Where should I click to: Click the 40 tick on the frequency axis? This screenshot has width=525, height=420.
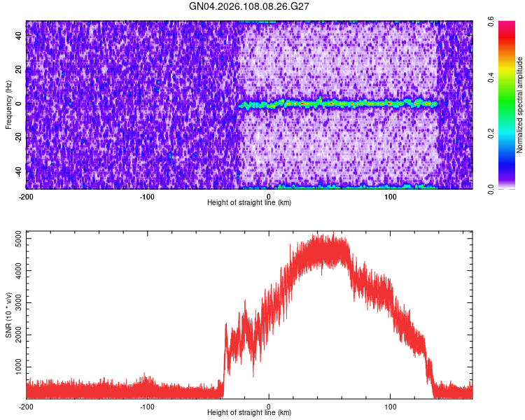tap(18, 36)
